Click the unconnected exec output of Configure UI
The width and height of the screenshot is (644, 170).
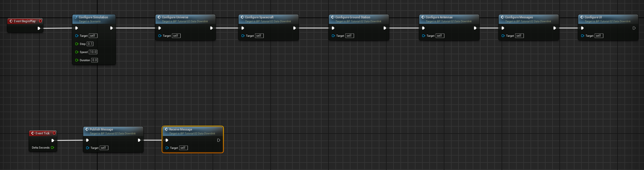(x=634, y=28)
